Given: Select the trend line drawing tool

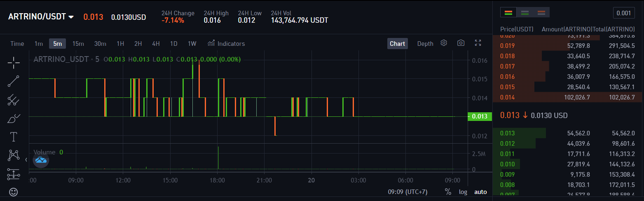Looking at the screenshot, I should click(x=14, y=81).
